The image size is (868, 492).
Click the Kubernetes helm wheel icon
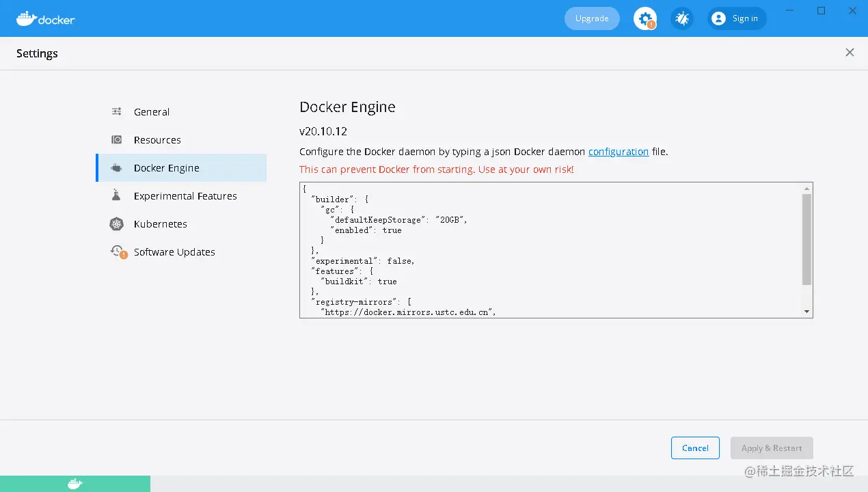click(x=117, y=223)
